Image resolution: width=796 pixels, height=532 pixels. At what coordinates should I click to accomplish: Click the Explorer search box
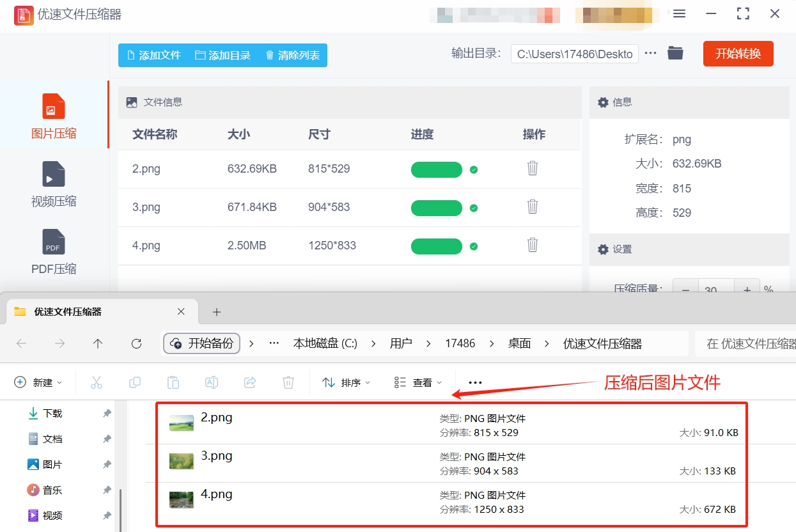click(x=745, y=343)
